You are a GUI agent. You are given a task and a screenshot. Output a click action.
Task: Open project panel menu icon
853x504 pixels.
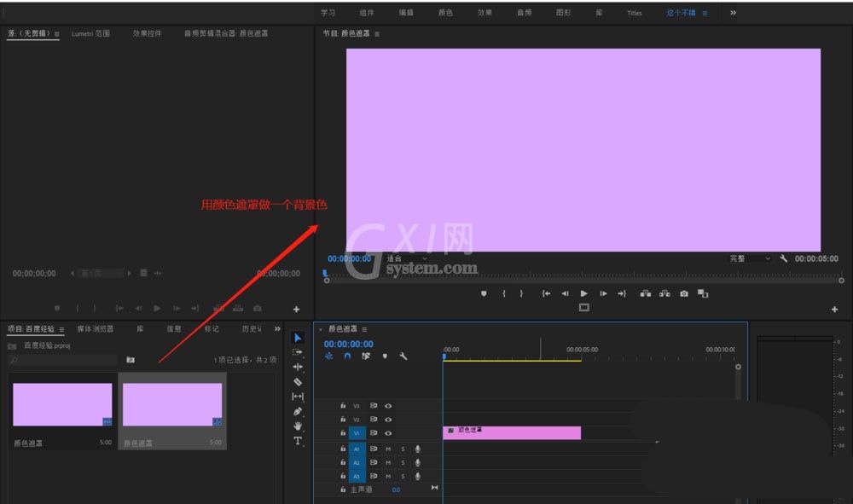(x=61, y=329)
